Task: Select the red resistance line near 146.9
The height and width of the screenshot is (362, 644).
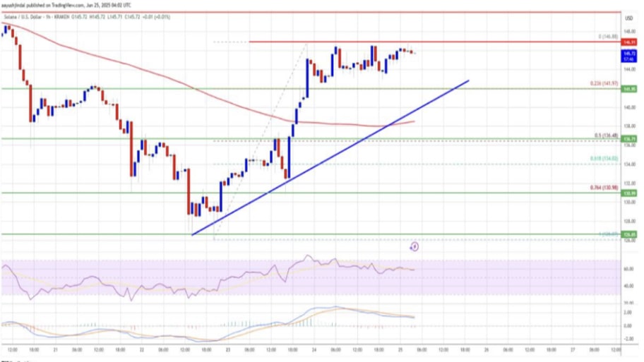Action: point(434,42)
